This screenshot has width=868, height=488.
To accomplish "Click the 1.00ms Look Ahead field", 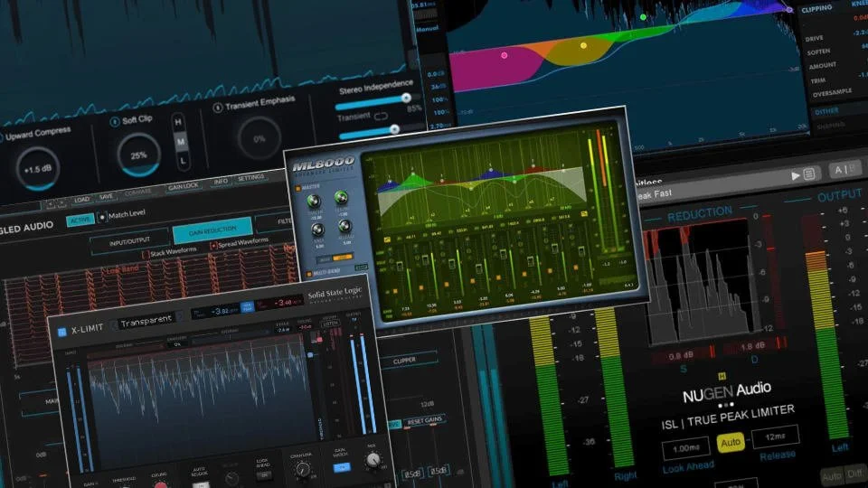I will pos(686,447).
